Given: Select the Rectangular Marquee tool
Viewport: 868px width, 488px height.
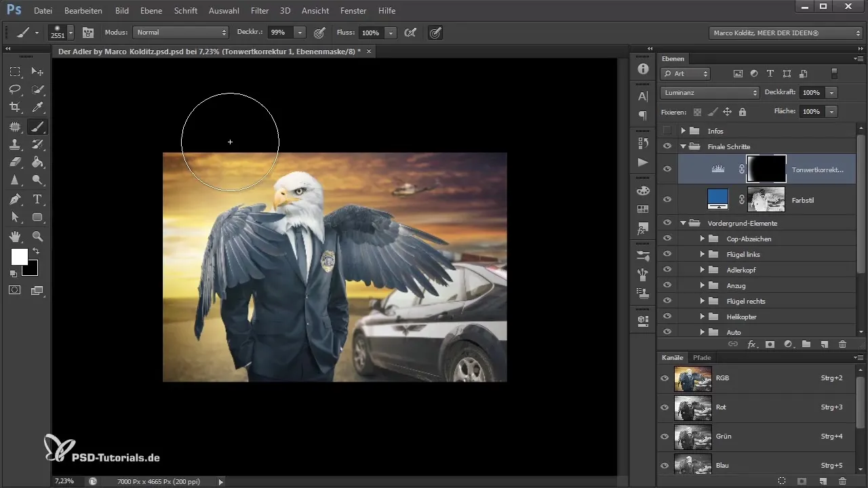Looking at the screenshot, I should (15, 71).
